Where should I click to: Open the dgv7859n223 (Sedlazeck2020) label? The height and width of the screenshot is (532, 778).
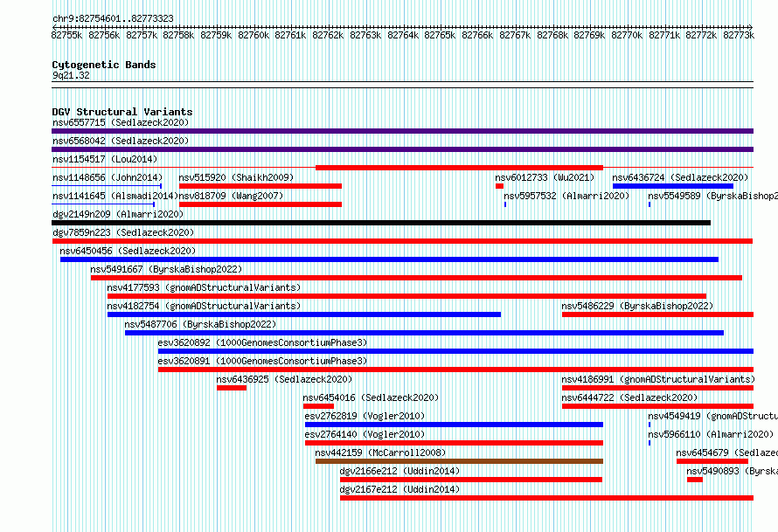tap(123, 232)
